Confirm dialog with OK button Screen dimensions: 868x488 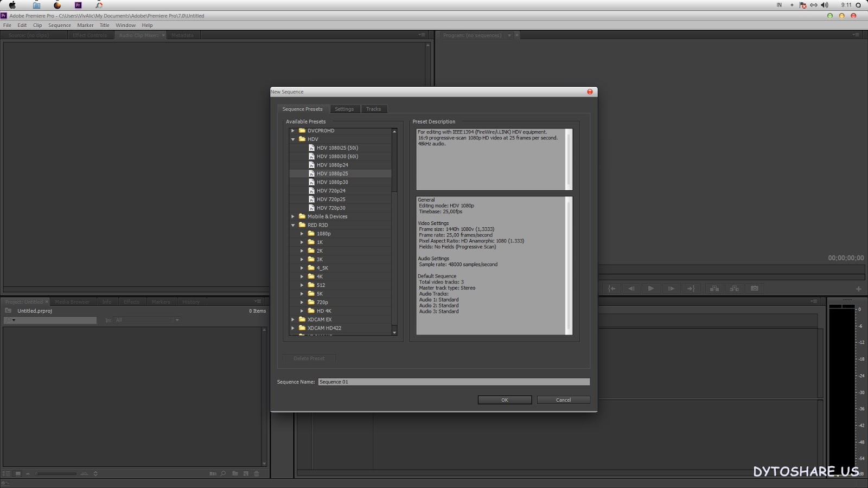coord(505,400)
